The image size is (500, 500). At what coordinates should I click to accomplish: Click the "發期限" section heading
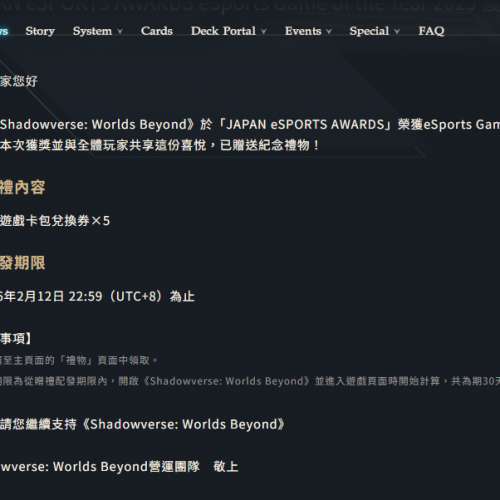[x=23, y=263]
